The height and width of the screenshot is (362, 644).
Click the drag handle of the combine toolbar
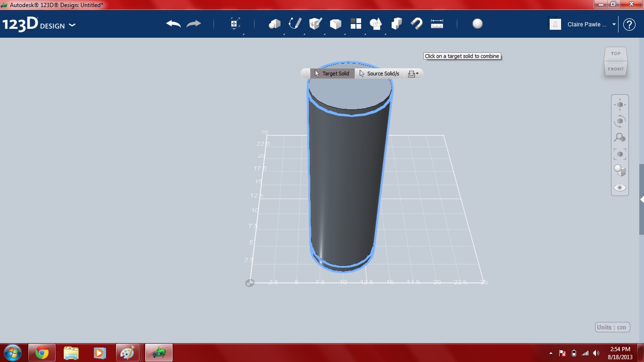(x=305, y=74)
